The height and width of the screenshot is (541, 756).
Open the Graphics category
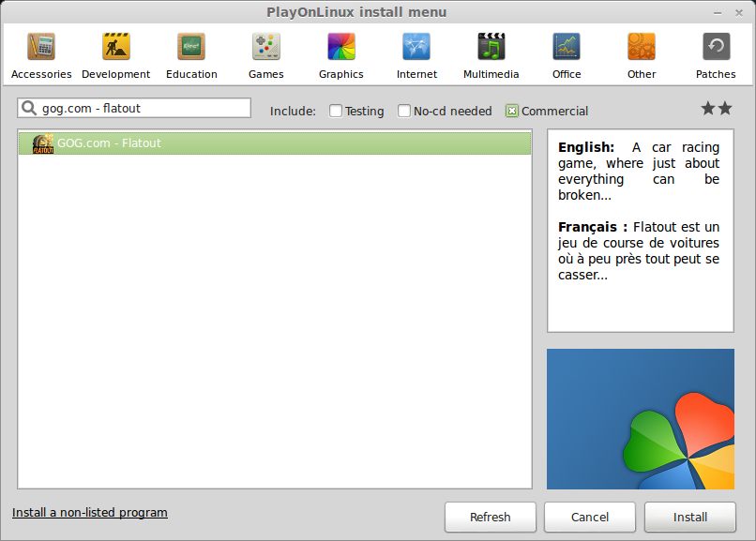click(340, 55)
